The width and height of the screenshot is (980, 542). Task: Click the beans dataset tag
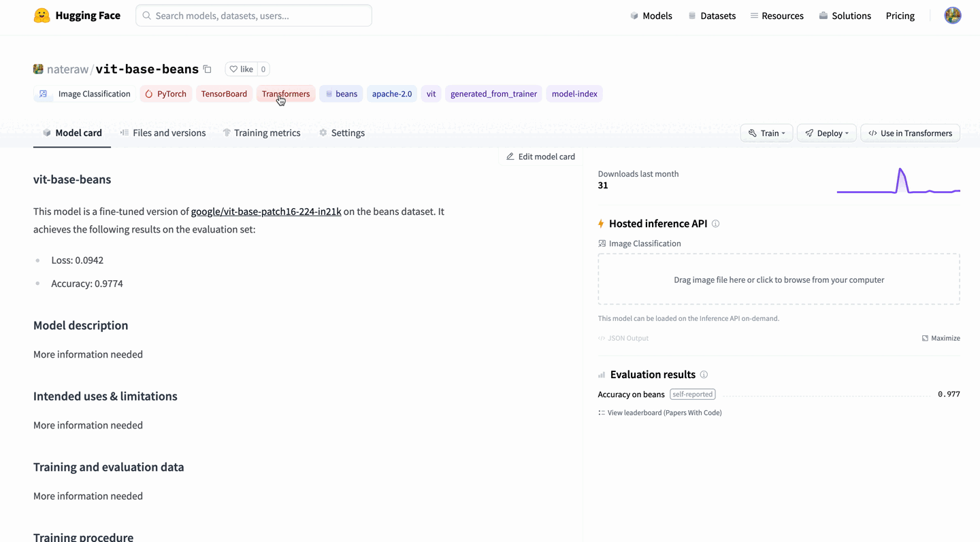(341, 94)
